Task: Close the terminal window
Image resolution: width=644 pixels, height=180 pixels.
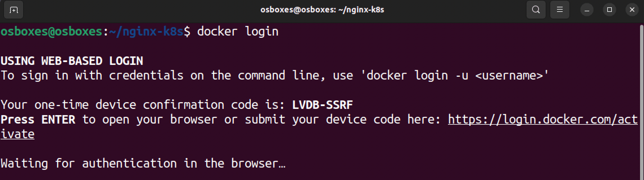Action: click(632, 10)
